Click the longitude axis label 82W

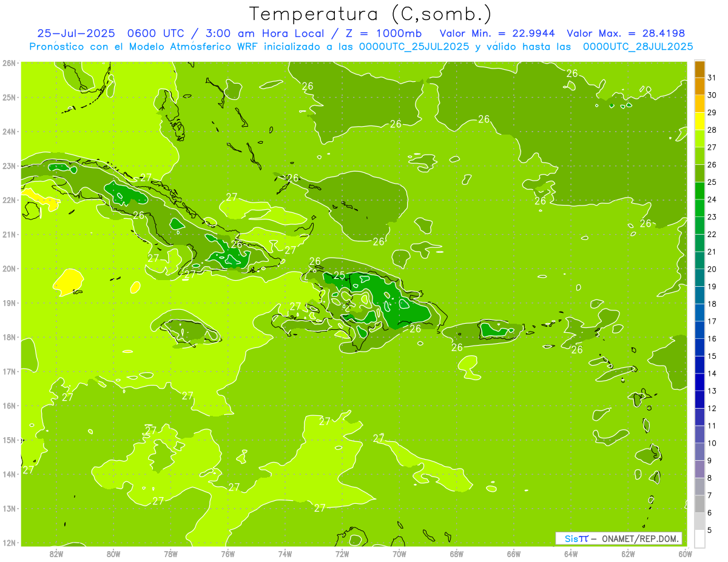[x=56, y=554]
